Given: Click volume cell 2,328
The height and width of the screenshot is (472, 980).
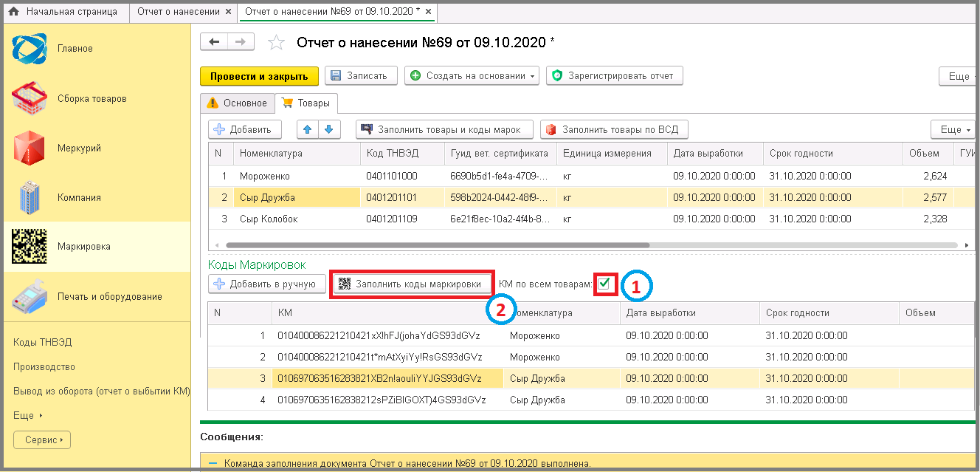Looking at the screenshot, I should coord(927,219).
